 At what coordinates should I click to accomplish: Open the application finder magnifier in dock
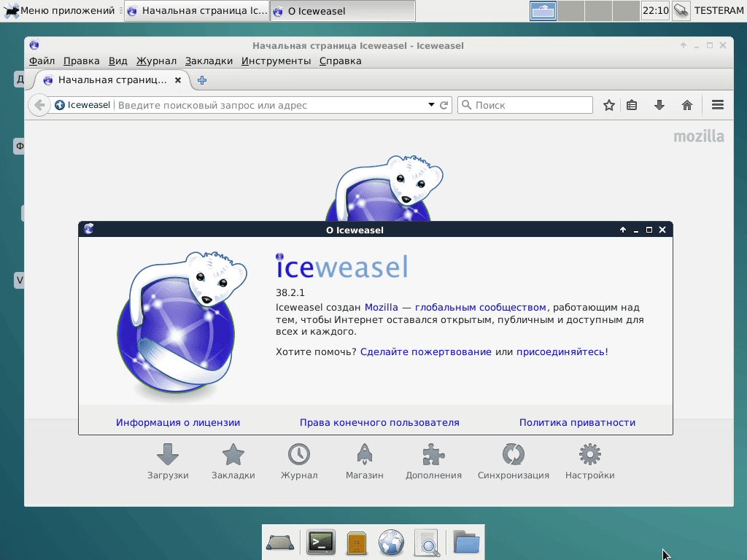pos(427,542)
